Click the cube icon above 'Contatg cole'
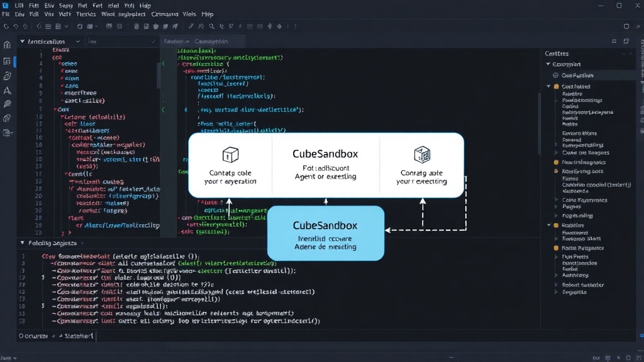Viewport: 644px width, 362px height. tap(230, 155)
